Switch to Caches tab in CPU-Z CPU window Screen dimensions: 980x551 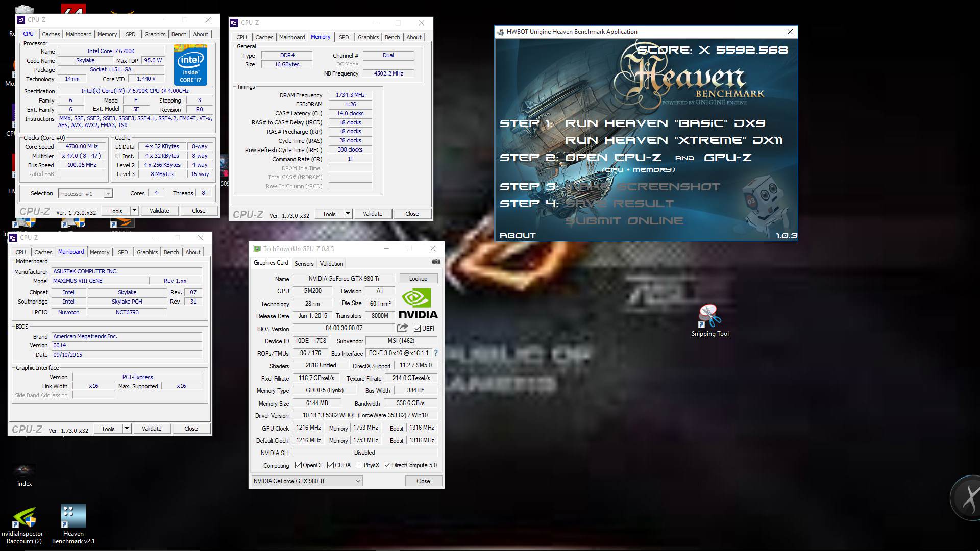coord(51,34)
